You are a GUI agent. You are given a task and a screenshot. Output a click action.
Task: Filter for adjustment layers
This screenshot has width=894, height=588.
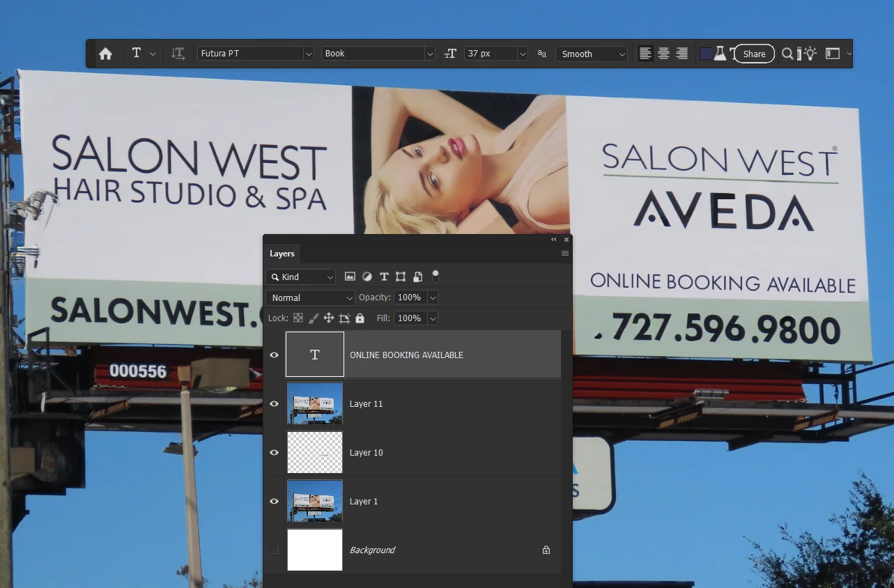tap(367, 277)
